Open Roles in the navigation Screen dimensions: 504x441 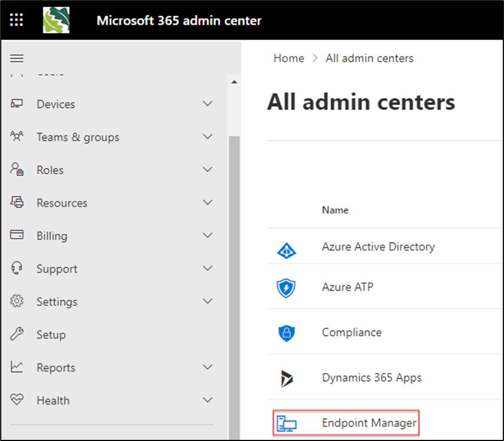50,170
